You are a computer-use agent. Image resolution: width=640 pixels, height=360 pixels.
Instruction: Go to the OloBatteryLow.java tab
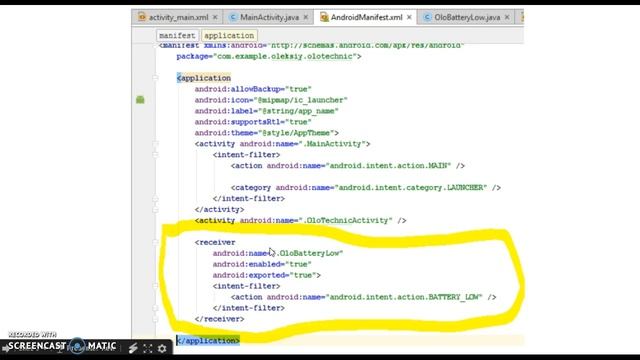(467, 17)
